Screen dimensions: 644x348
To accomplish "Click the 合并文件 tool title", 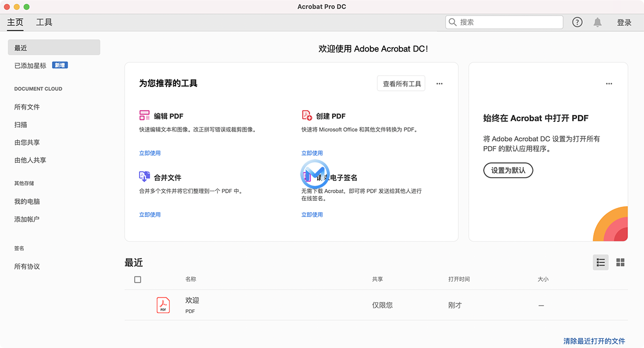I will (167, 177).
